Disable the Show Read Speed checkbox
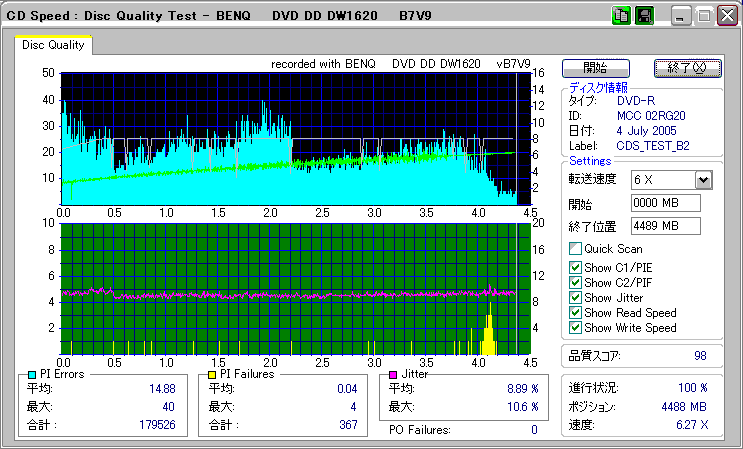Viewport: 743px width, 449px height. pyautogui.click(x=575, y=313)
